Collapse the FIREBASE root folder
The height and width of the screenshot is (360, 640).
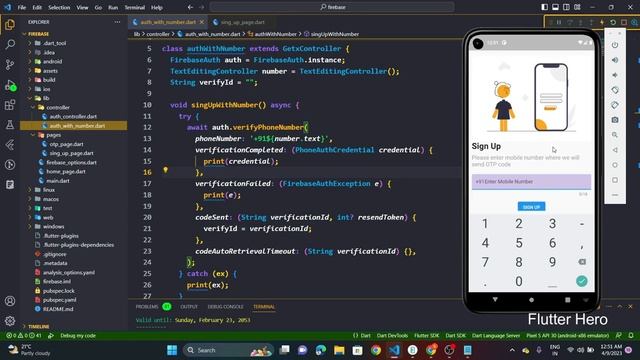(x=38, y=34)
